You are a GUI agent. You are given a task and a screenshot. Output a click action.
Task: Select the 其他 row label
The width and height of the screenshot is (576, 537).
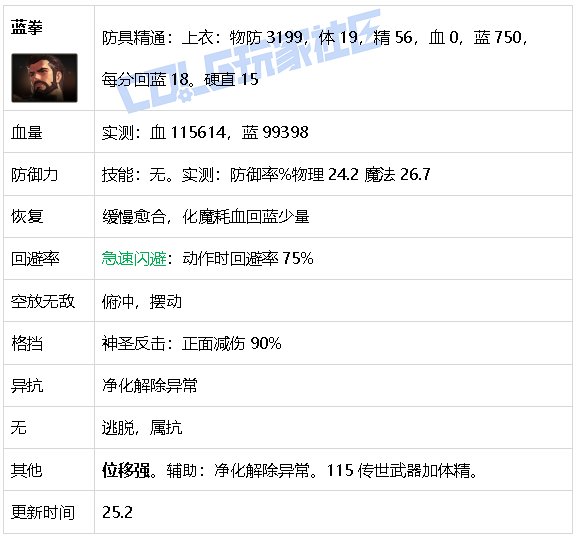click(26, 471)
